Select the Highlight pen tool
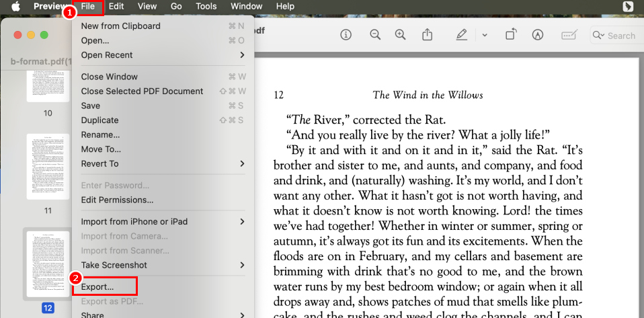The image size is (644, 318). [462, 35]
